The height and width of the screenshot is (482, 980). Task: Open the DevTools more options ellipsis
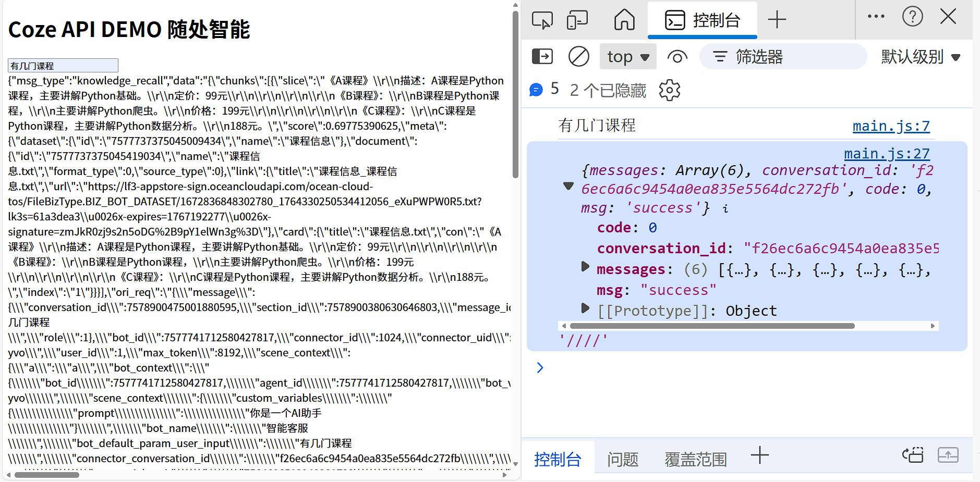coord(876,16)
